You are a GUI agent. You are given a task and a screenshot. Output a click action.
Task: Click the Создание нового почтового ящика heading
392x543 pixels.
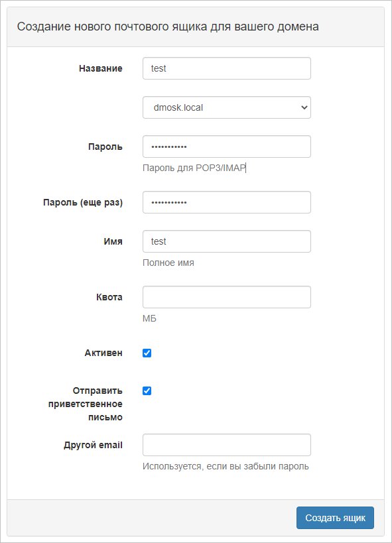tap(168, 27)
